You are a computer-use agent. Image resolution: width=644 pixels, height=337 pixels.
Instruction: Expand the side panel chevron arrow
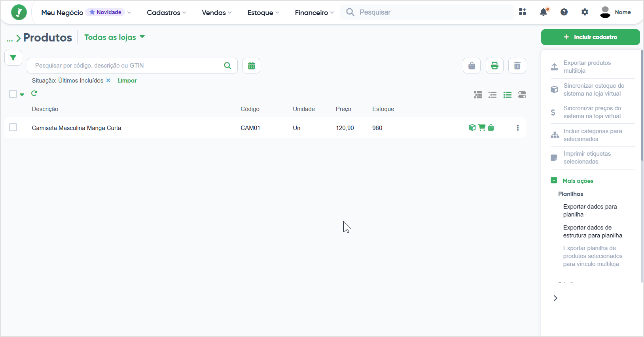click(x=555, y=298)
